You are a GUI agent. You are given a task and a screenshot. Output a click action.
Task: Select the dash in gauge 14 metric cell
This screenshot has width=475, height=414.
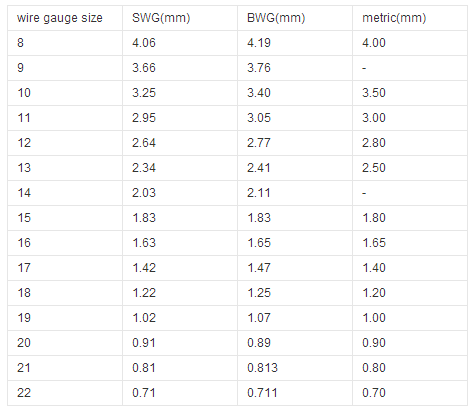tap(364, 193)
